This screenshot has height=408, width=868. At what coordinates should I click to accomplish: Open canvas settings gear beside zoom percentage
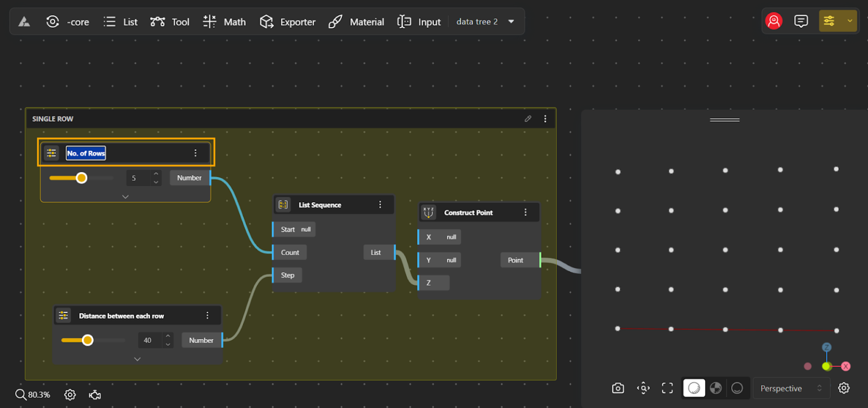coord(70,394)
